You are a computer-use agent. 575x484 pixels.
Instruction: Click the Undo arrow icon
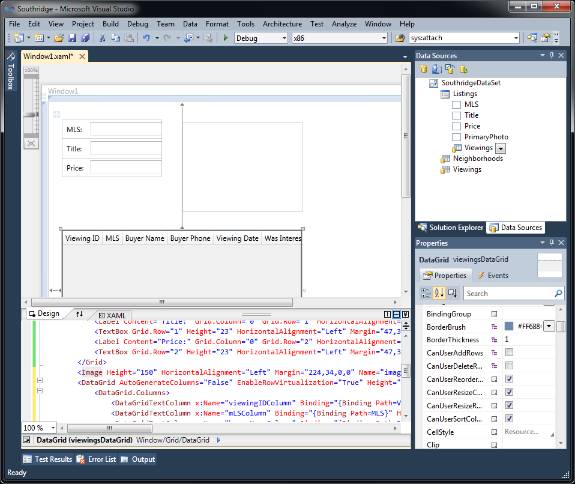(146, 38)
